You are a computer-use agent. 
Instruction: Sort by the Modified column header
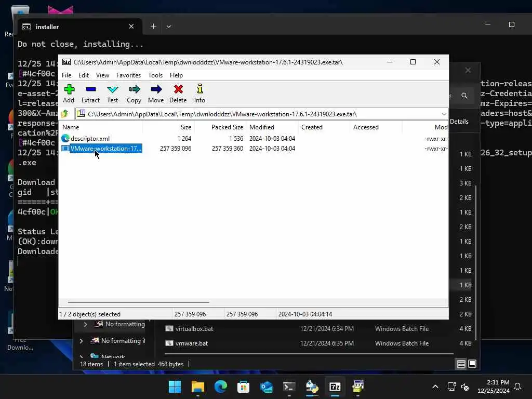point(272,127)
